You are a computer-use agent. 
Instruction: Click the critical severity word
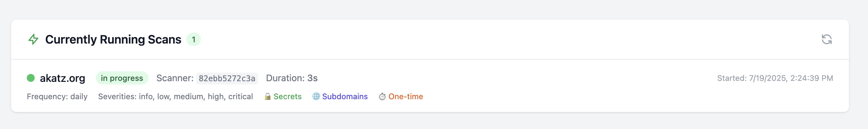point(241,97)
